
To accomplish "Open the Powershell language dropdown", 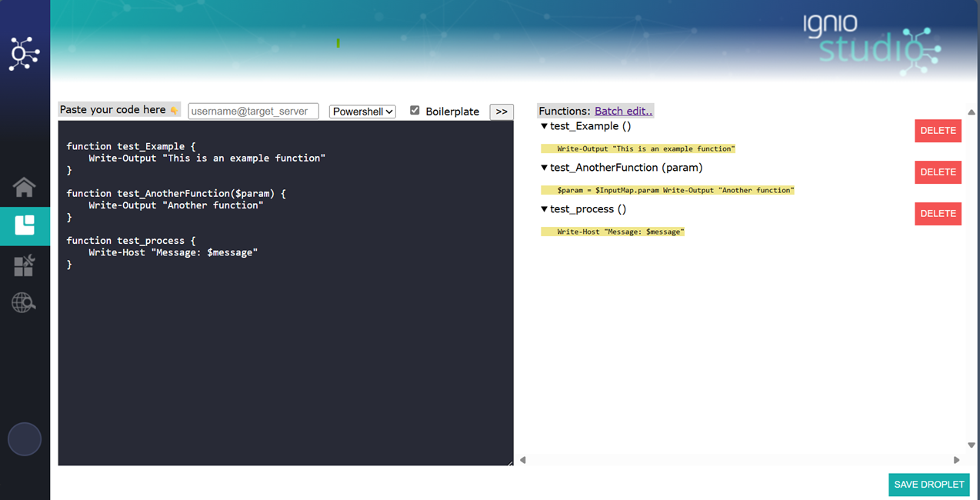I will [362, 112].
